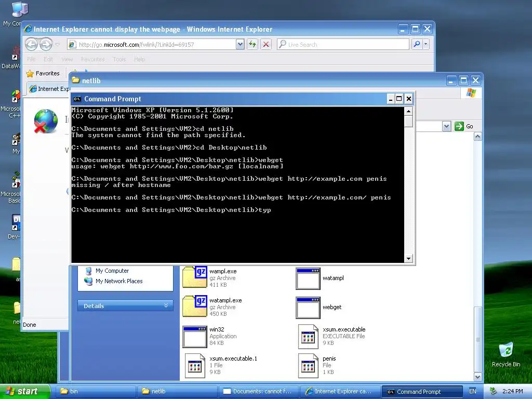Open the File menu in Internet Explorer
Image resolution: width=532 pixels, height=399 pixels.
[31, 59]
